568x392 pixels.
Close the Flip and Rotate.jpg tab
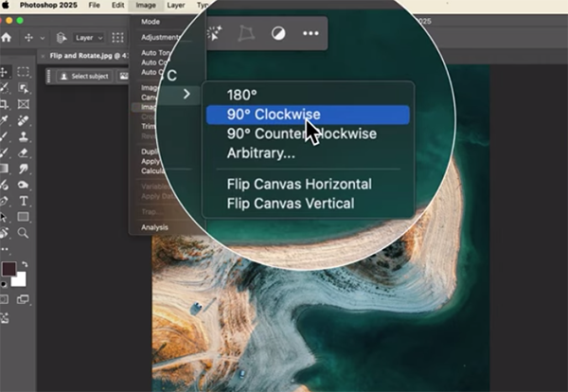point(43,56)
